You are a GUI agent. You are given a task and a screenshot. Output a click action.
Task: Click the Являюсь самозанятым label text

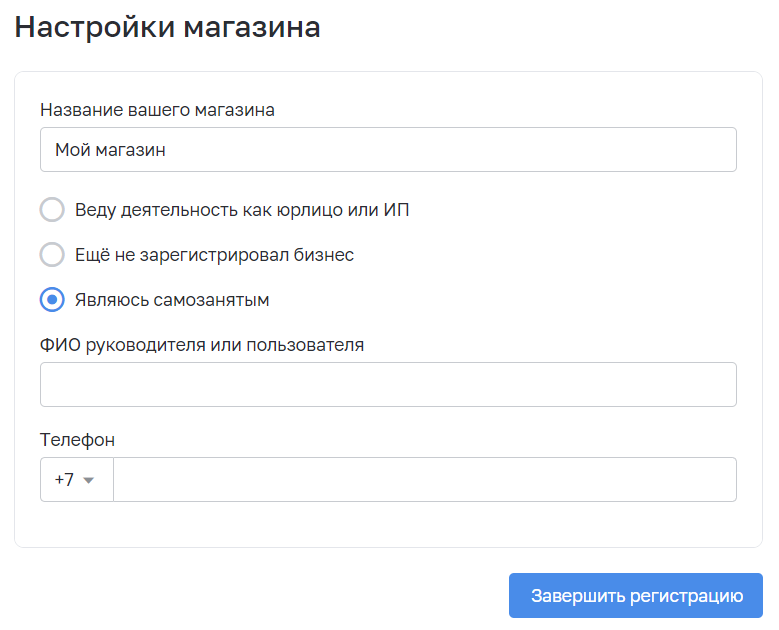171,300
